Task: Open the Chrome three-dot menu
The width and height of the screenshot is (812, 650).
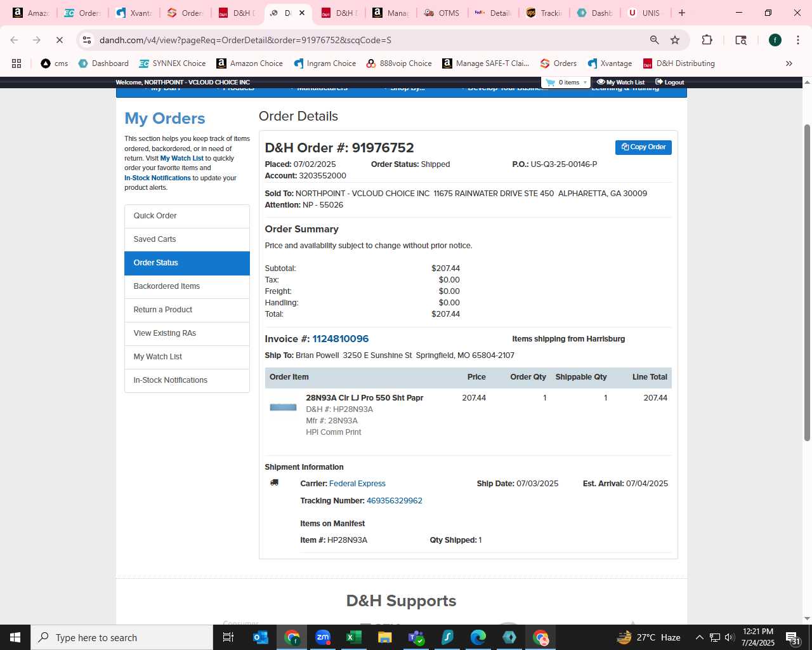Action: tap(797, 40)
